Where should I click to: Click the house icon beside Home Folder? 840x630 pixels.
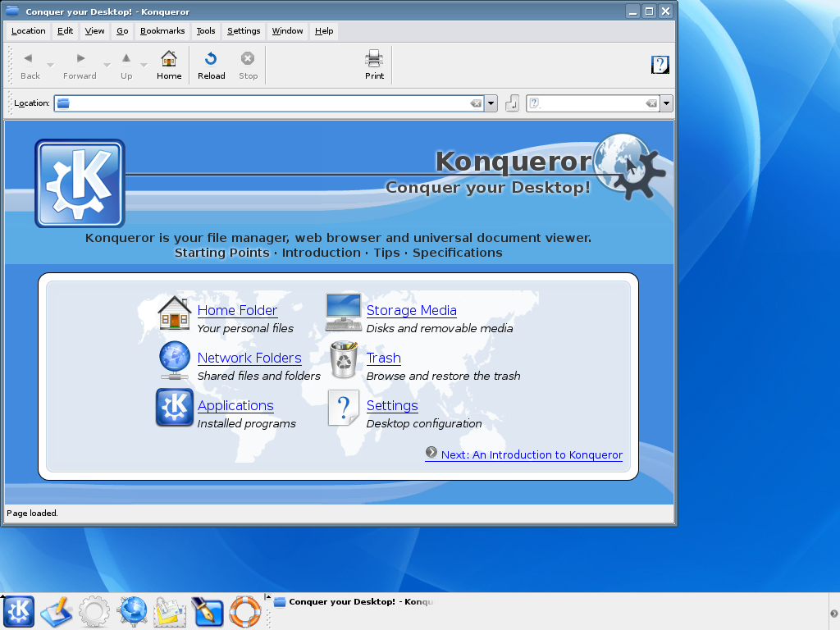pyautogui.click(x=174, y=313)
